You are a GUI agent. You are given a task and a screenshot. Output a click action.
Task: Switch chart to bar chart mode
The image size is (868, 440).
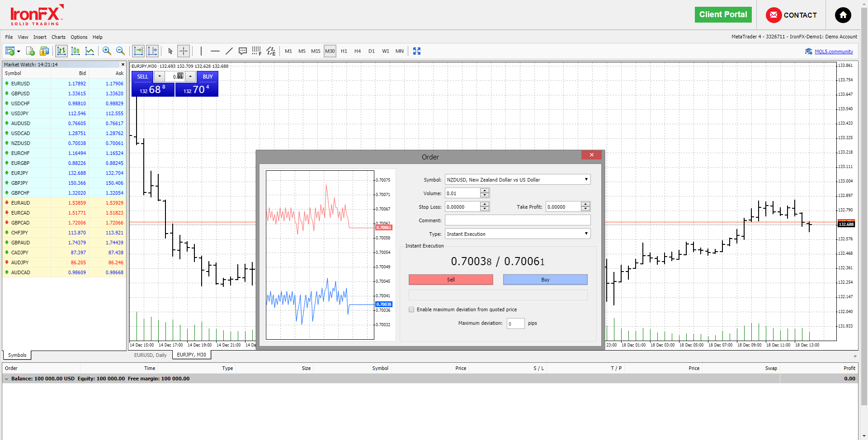click(x=61, y=51)
